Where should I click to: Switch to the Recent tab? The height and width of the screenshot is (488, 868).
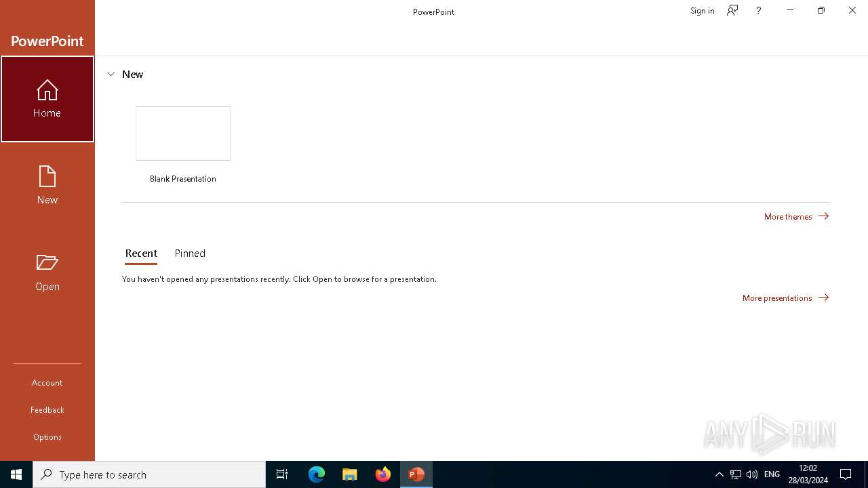(141, 253)
